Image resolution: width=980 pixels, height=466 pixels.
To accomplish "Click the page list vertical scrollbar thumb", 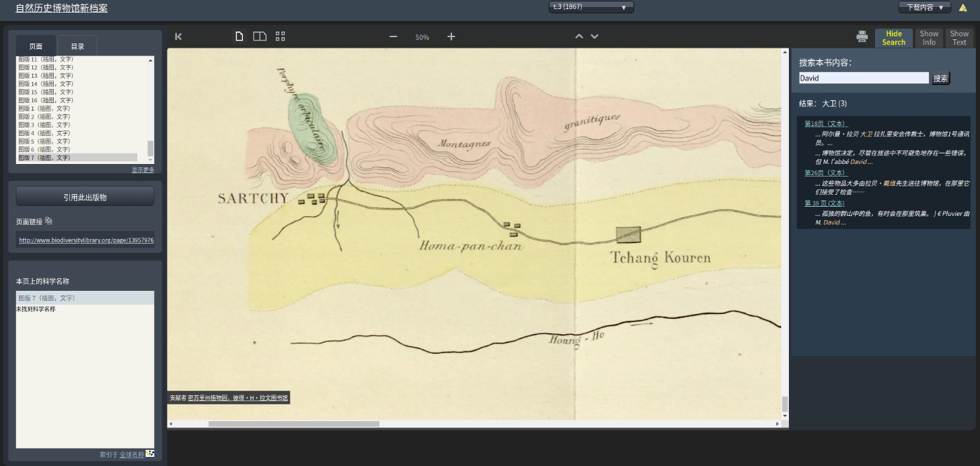I will click(150, 148).
